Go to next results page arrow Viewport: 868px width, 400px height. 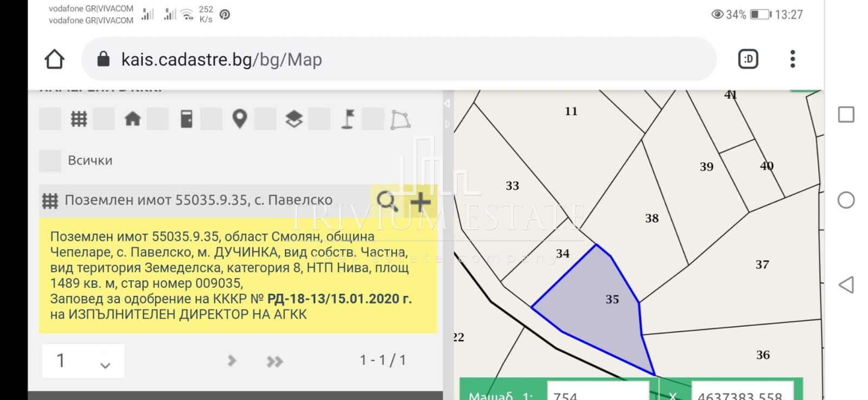point(232,361)
